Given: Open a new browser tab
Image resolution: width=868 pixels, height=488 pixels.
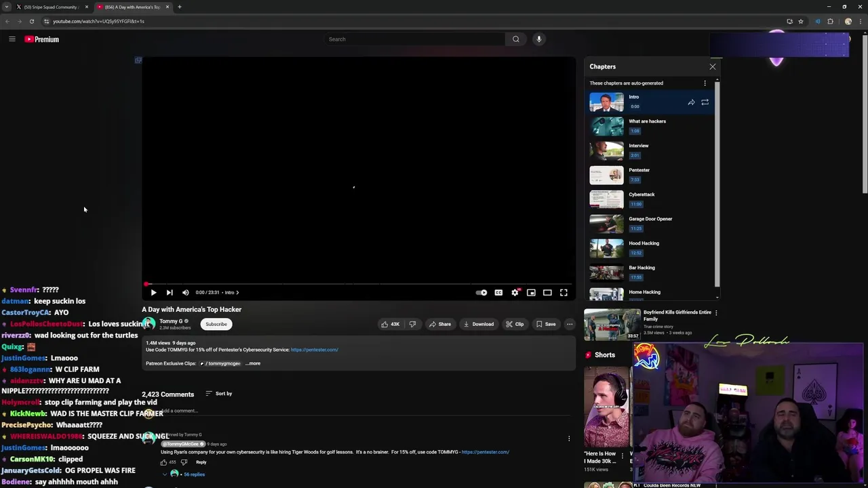Looking at the screenshot, I should click(180, 7).
